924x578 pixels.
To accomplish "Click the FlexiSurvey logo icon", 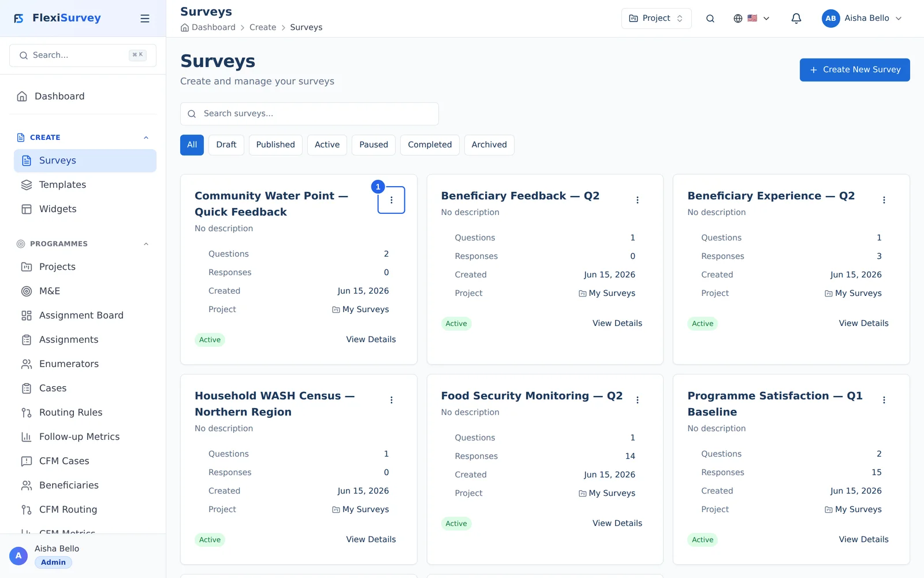I will (19, 18).
